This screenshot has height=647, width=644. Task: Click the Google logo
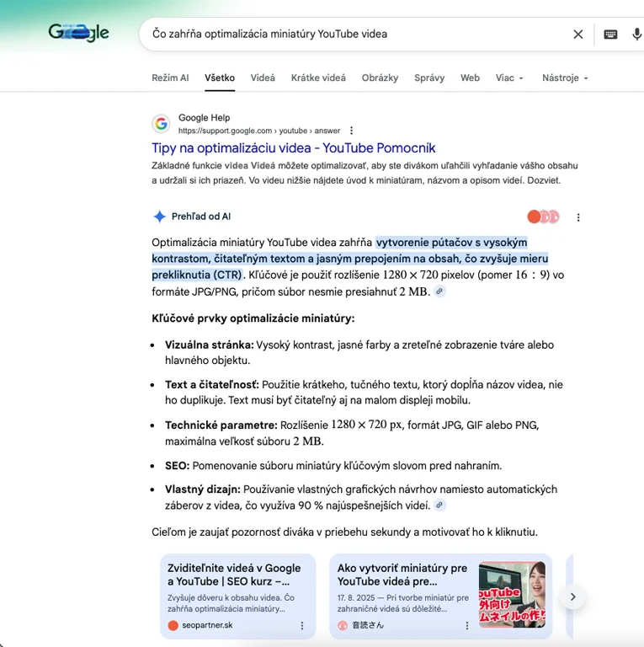78,34
